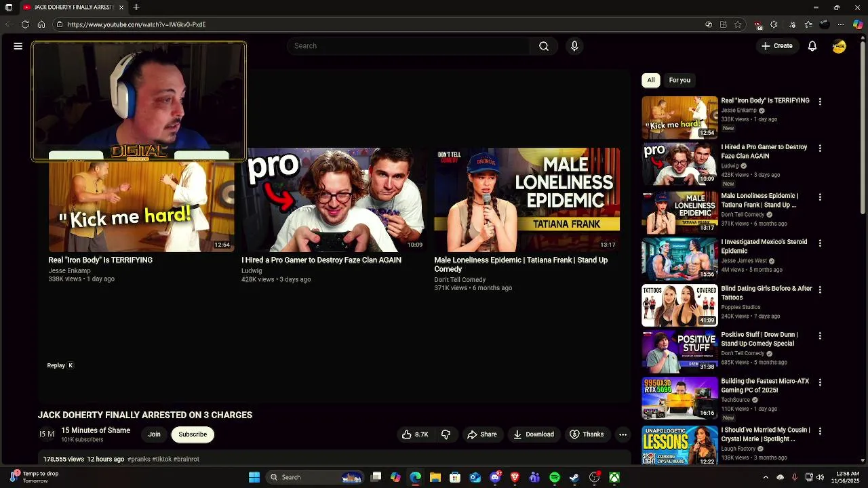Open the favorites list in toolbar
Screen dimensions: 868x488
click(808, 24)
